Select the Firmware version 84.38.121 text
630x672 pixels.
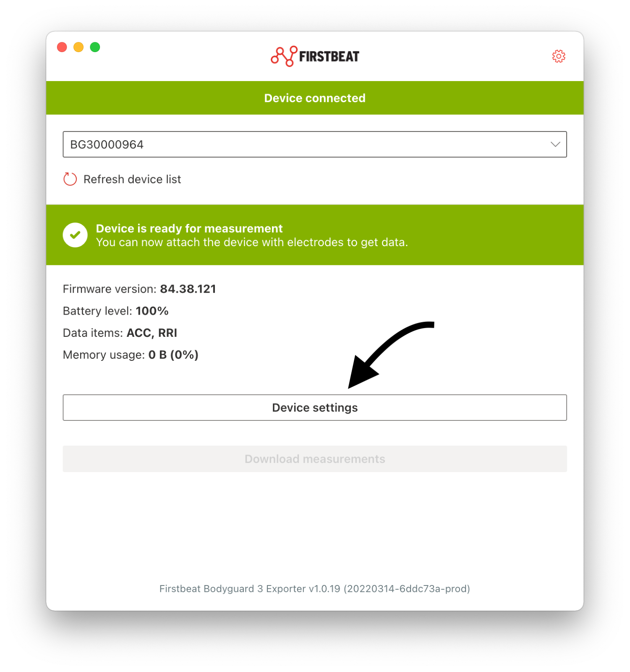click(139, 289)
